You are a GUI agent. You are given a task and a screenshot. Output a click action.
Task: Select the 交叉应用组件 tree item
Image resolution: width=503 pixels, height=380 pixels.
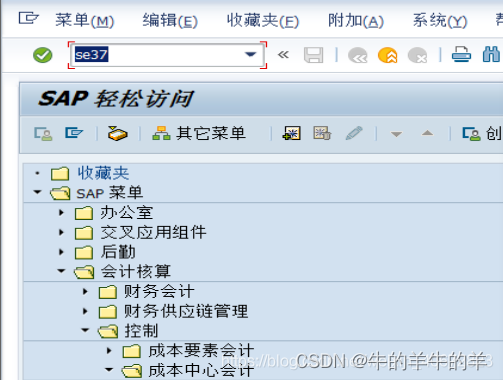point(153,232)
